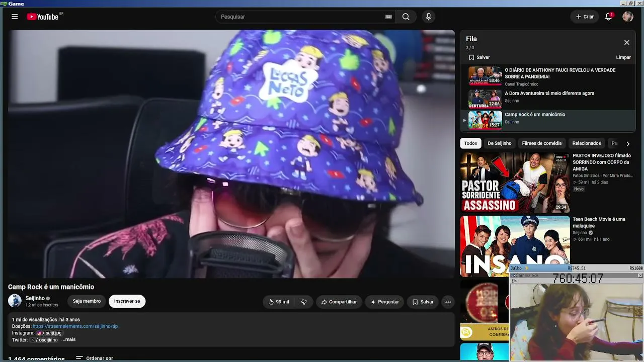
Task: Select 'Camp Rock é um manicômio' queue item
Action: coord(548,120)
